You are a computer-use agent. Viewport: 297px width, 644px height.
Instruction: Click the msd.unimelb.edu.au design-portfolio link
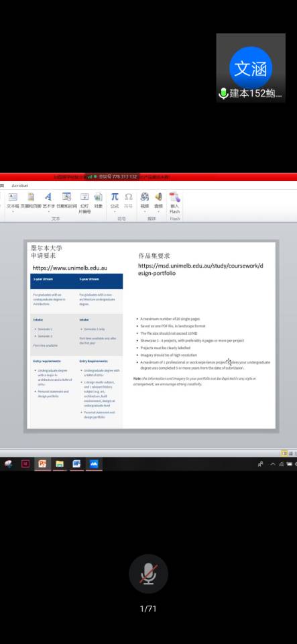pos(200,269)
